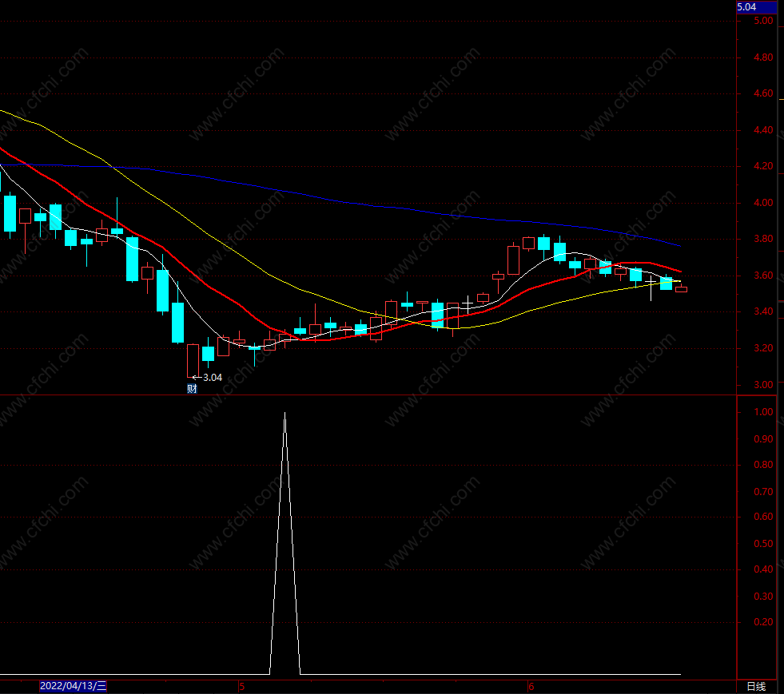
Task: Click the 3.60 price axis label
Action: point(763,276)
